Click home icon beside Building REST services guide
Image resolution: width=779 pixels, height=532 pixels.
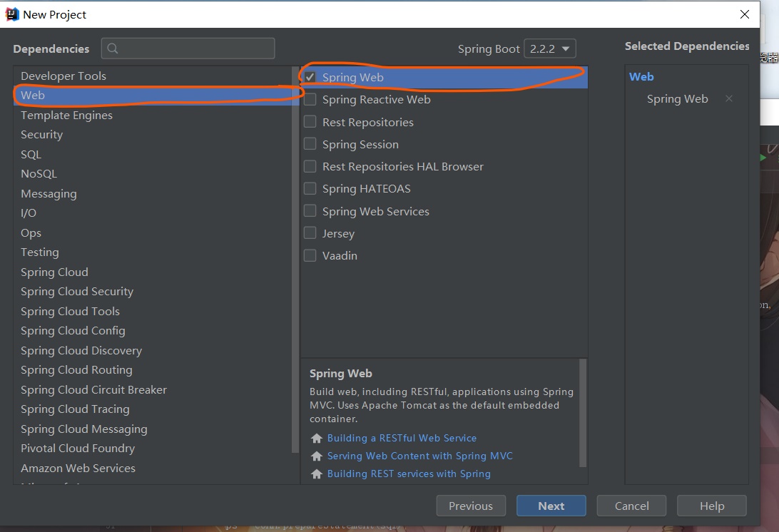(x=317, y=474)
